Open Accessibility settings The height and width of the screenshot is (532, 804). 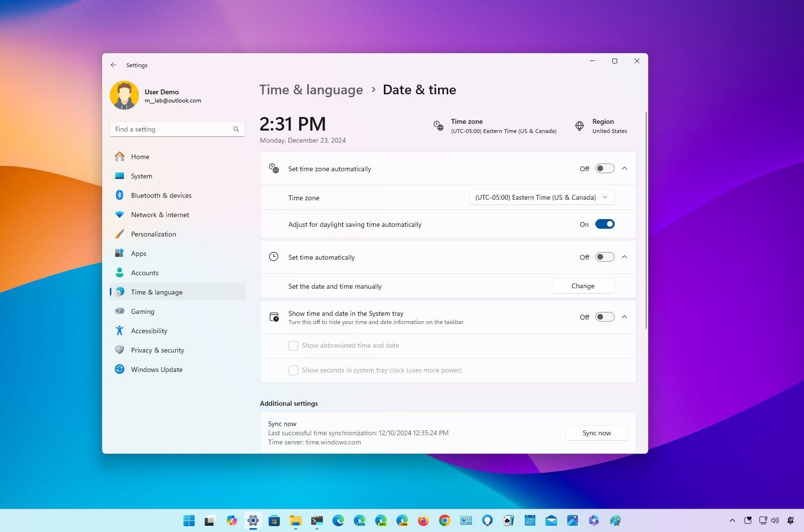(x=149, y=331)
